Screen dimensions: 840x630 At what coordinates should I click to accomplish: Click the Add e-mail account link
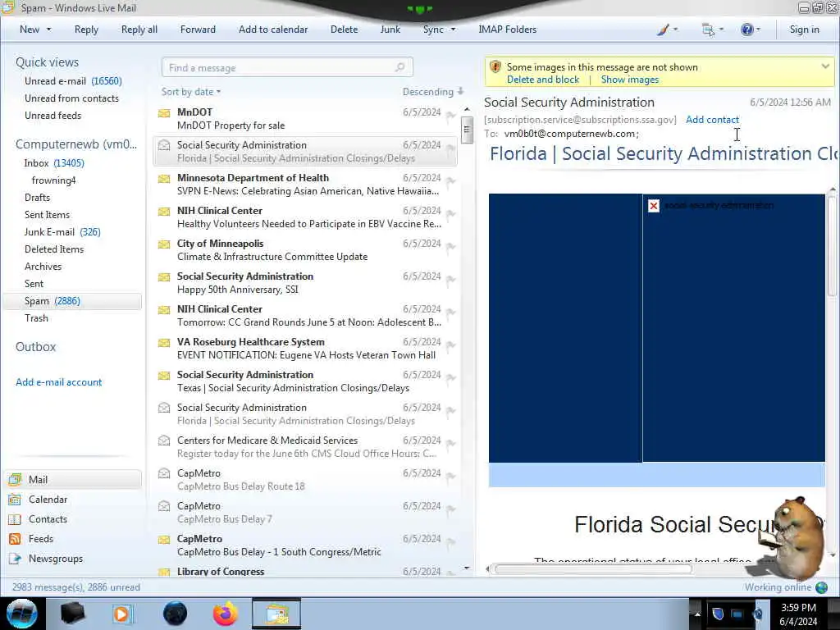(x=59, y=382)
